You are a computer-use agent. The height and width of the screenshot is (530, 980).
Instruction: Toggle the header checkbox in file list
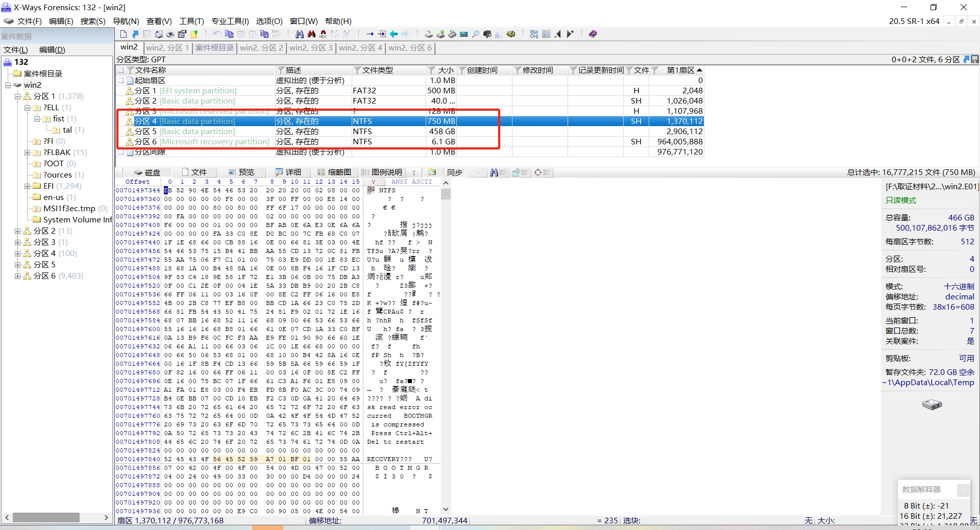(121, 70)
